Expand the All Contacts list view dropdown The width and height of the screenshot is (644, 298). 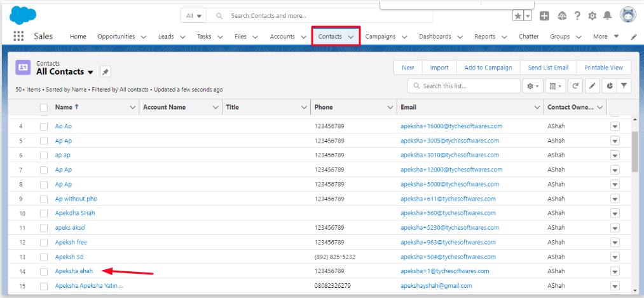point(90,73)
